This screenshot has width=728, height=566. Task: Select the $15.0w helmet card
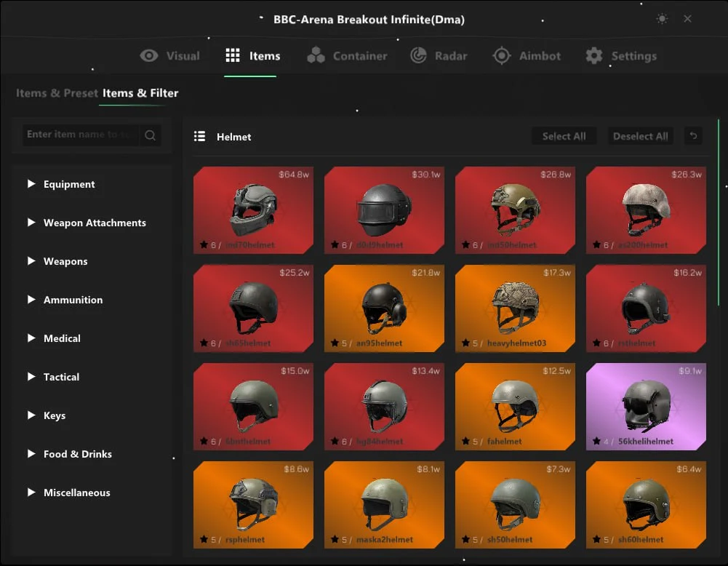click(x=254, y=407)
